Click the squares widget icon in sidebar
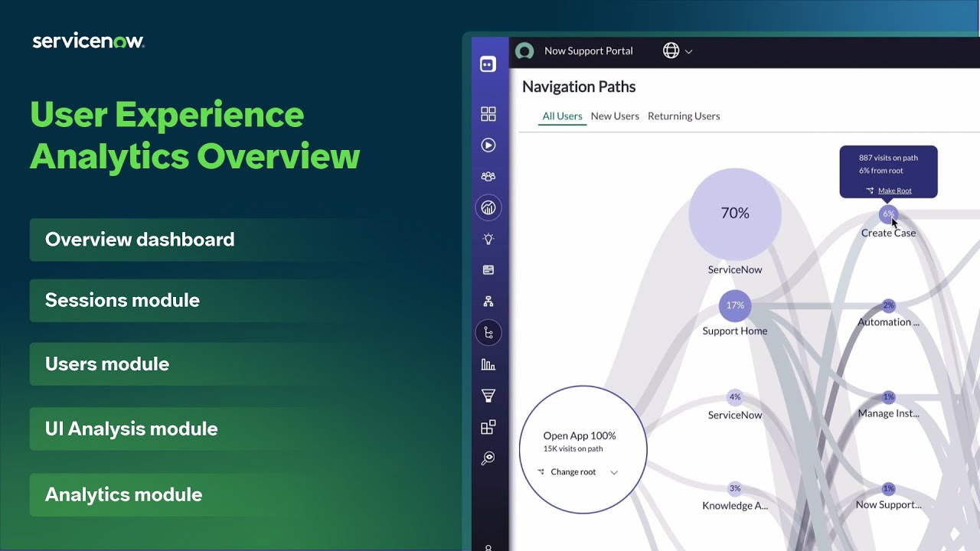Viewport: 980px width, 551px height. click(x=488, y=427)
